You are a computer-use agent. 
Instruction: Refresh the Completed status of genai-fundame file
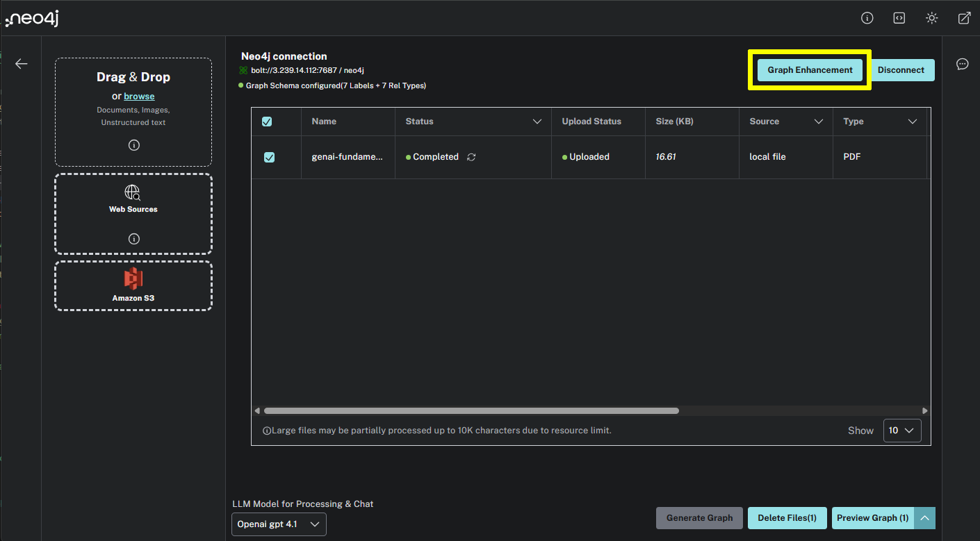coord(471,157)
